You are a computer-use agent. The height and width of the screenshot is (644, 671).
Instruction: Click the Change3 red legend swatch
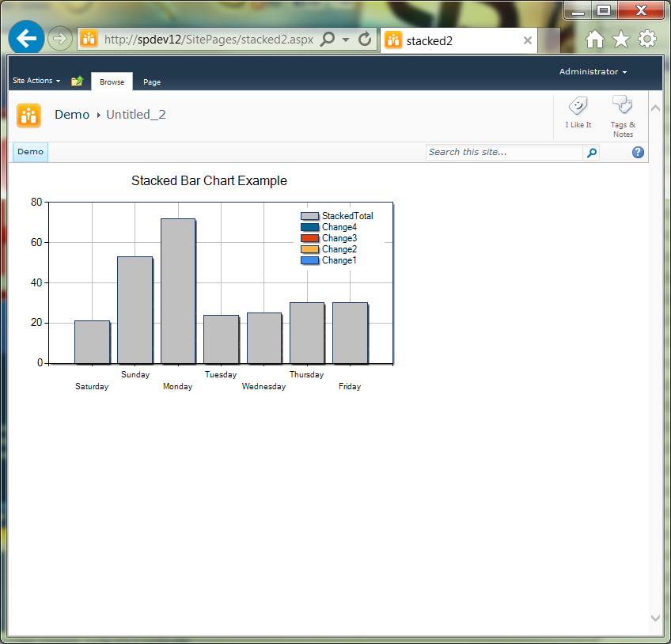pyautogui.click(x=309, y=238)
